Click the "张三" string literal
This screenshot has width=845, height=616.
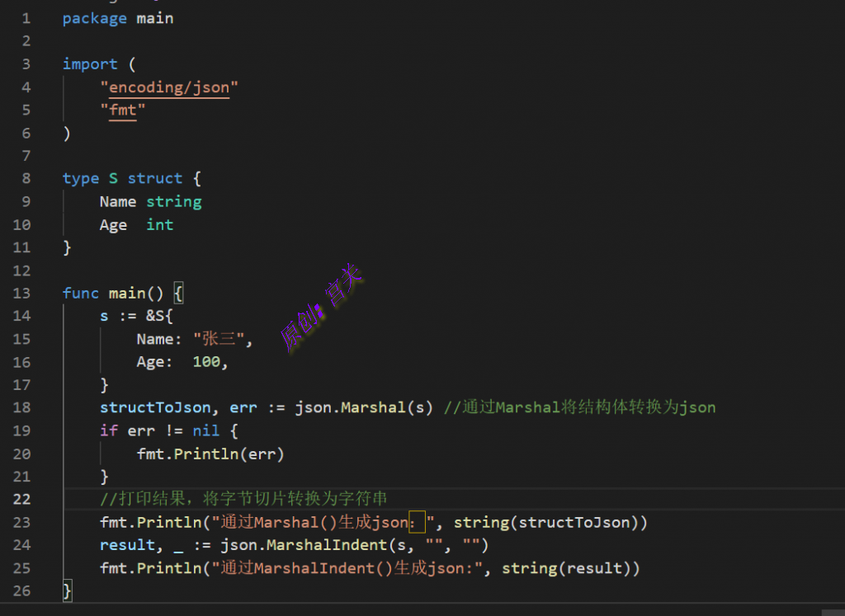(223, 339)
